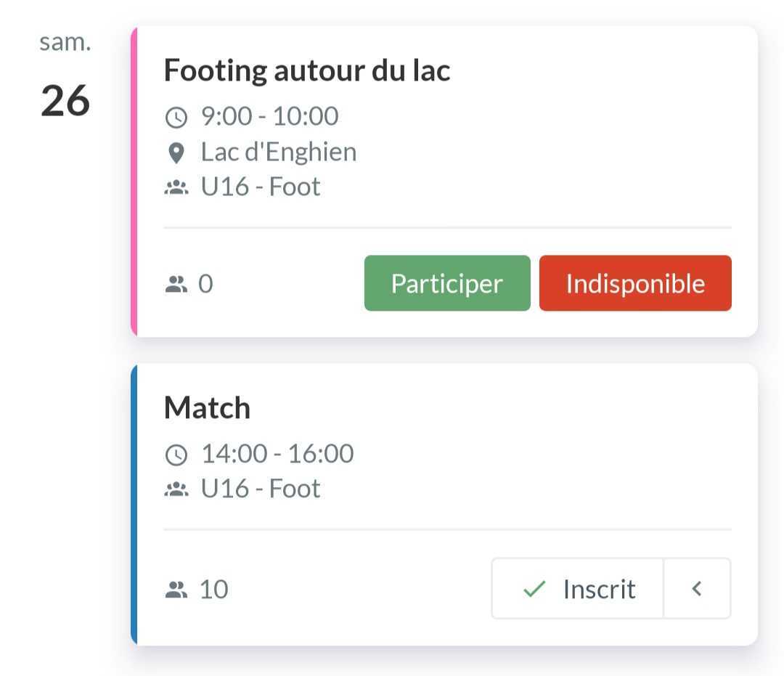Click the clock icon beside 14:00 - 16:00
The height and width of the screenshot is (676, 784).
[x=176, y=455]
